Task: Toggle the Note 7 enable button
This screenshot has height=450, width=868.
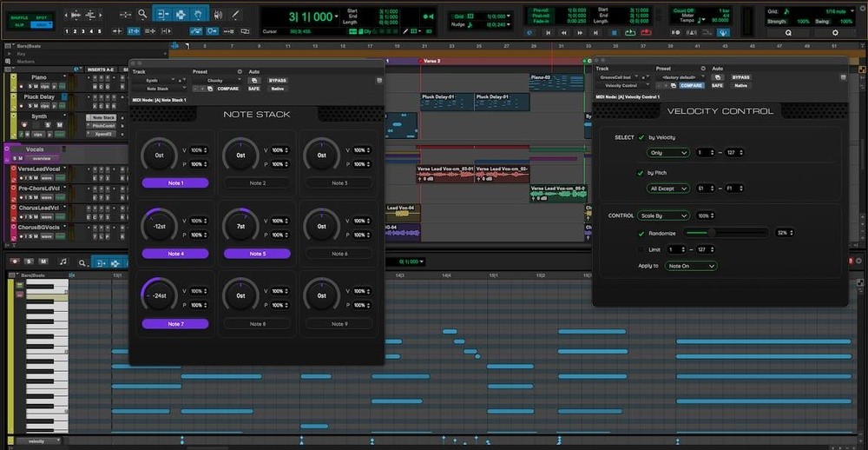Action: 175,324
